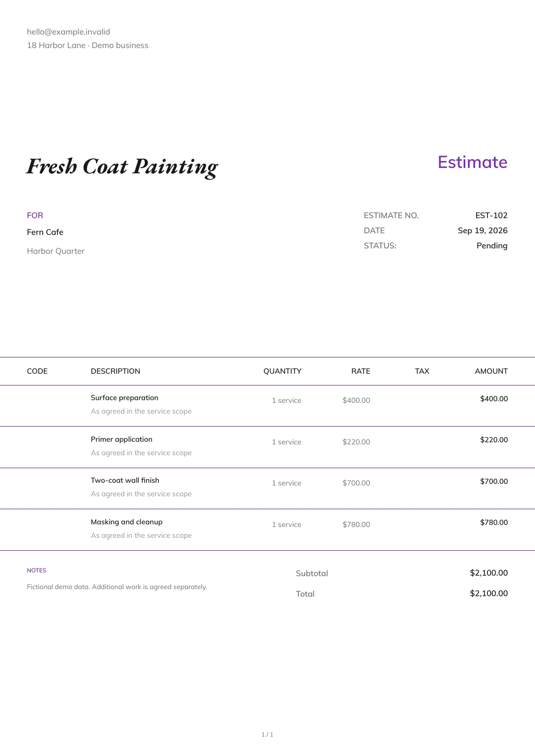Image resolution: width=535 pixels, height=756 pixels.
Task: Click the CODE column header
Action: tap(37, 371)
